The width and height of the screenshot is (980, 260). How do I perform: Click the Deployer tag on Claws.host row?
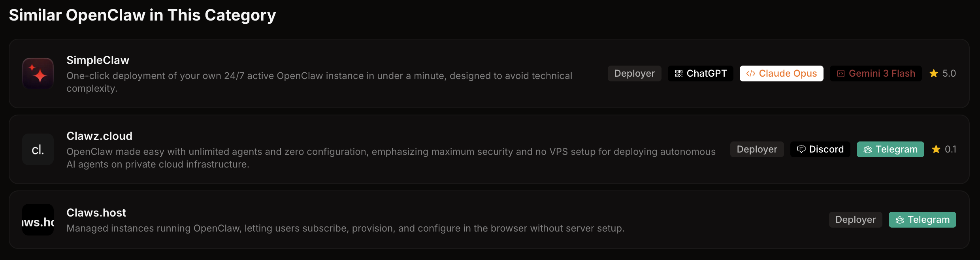click(856, 220)
